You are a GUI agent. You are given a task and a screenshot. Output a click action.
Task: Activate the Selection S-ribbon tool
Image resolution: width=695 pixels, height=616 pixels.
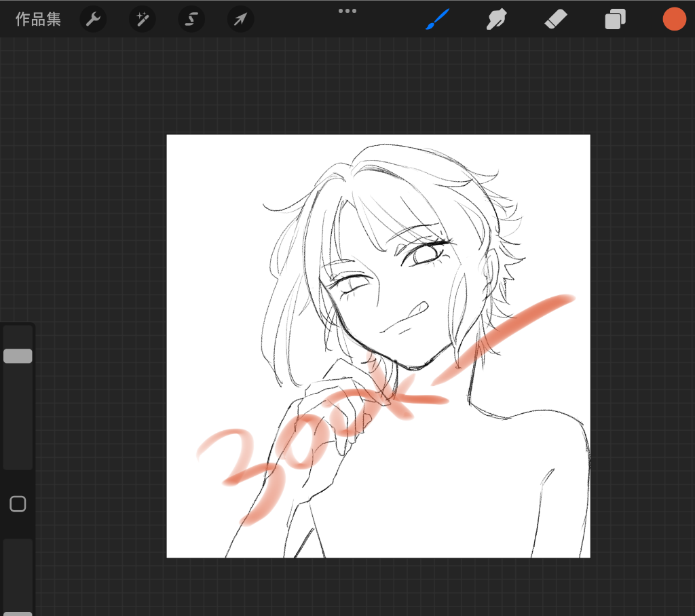(191, 19)
